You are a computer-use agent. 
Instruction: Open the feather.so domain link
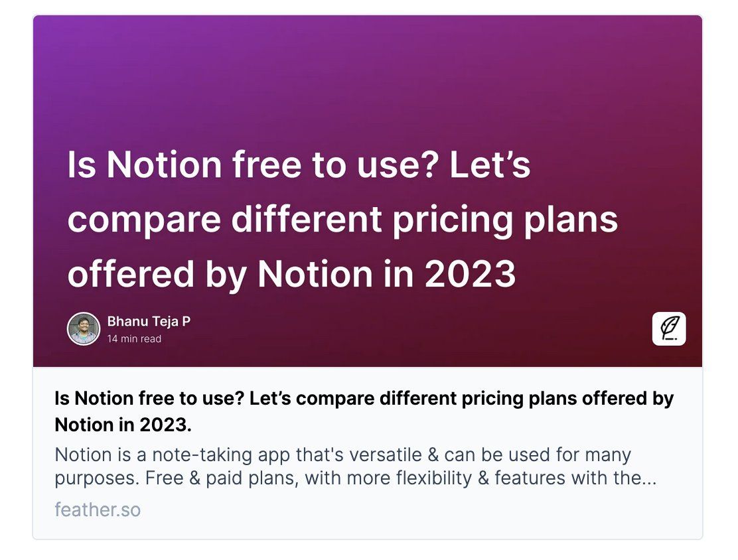click(x=98, y=510)
